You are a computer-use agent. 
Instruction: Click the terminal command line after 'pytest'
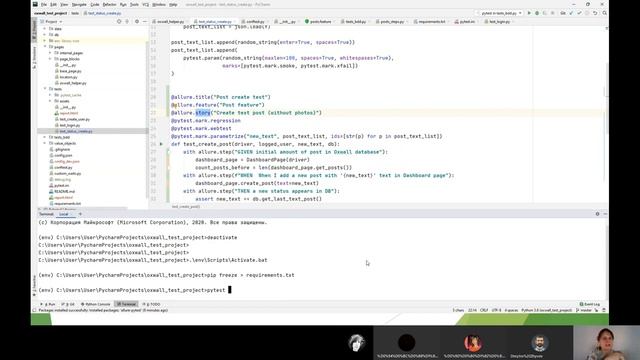coord(230,290)
